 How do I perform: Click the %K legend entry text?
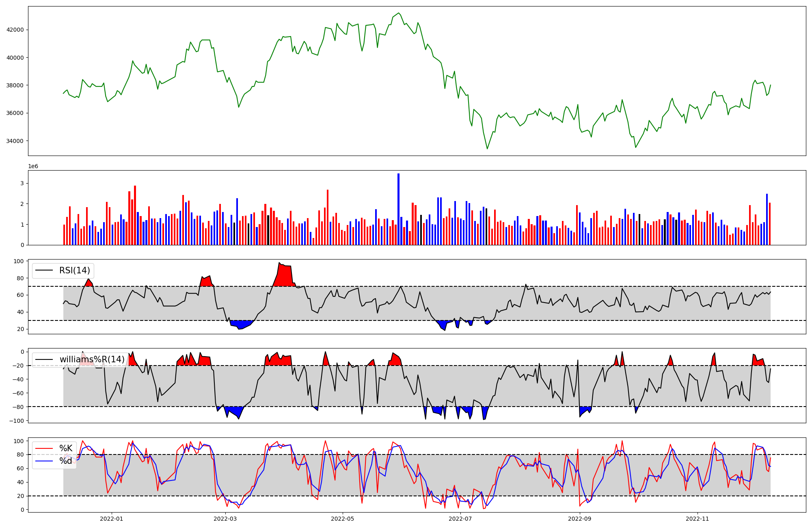pyautogui.click(x=66, y=448)
